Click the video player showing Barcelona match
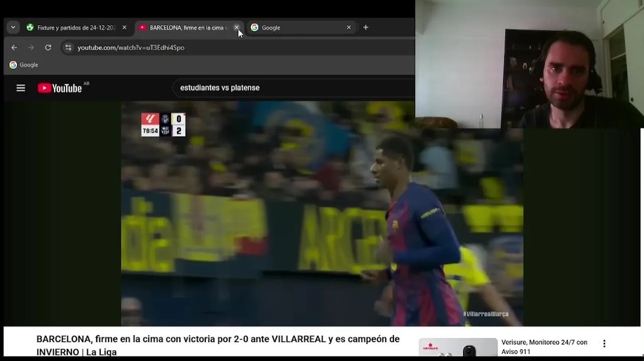Screen dimensions: 644x361 pos(322,214)
